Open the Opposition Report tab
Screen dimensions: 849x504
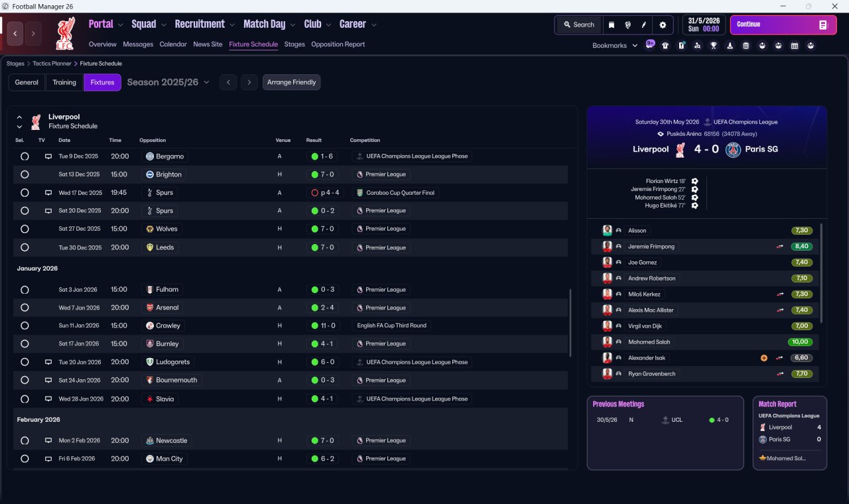click(338, 44)
